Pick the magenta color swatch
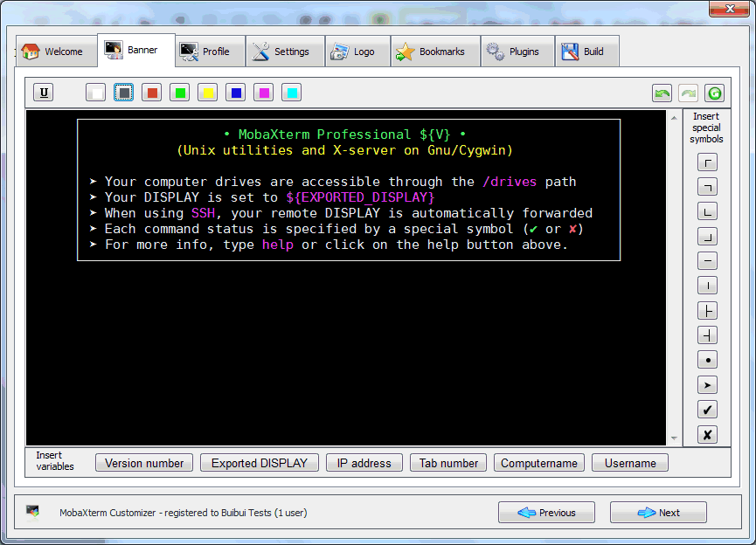 click(264, 93)
